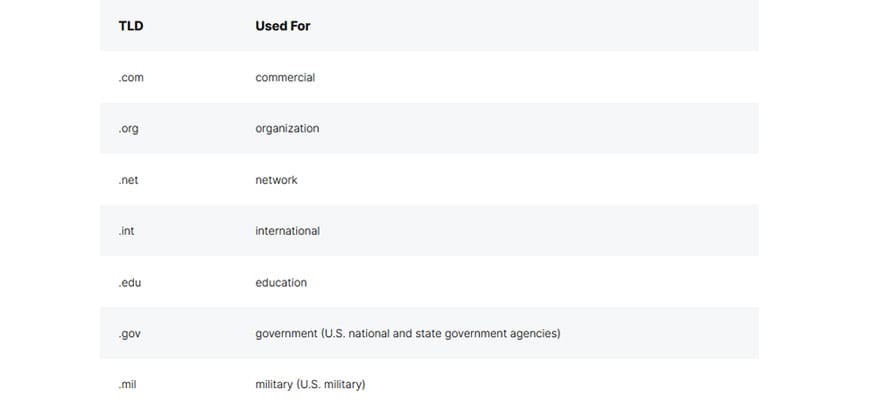Click the government agencies description text

408,334
